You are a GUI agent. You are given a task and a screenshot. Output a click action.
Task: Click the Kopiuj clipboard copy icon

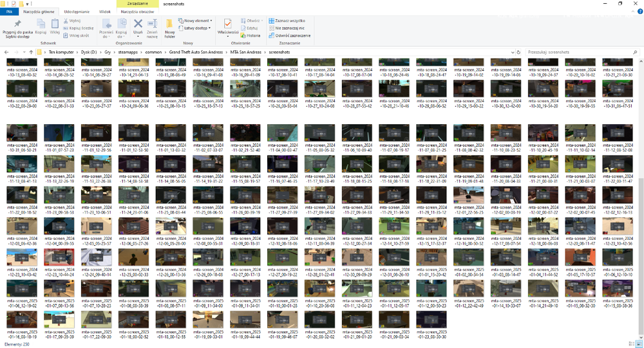coord(41,23)
